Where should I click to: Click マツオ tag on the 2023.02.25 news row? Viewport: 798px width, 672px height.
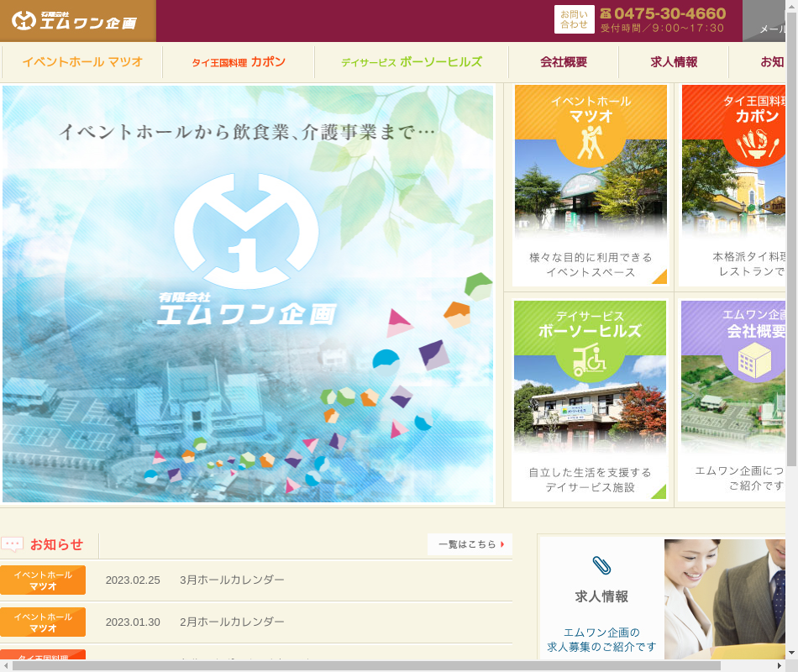click(43, 580)
